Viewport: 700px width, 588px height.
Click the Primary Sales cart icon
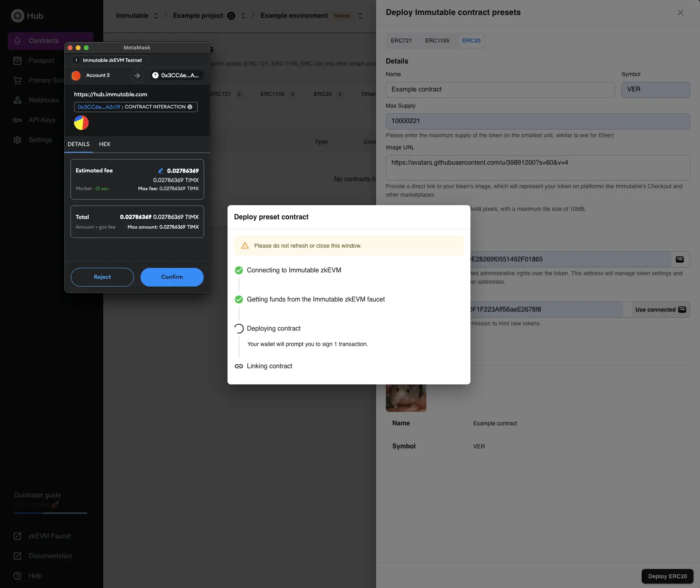pyautogui.click(x=17, y=80)
